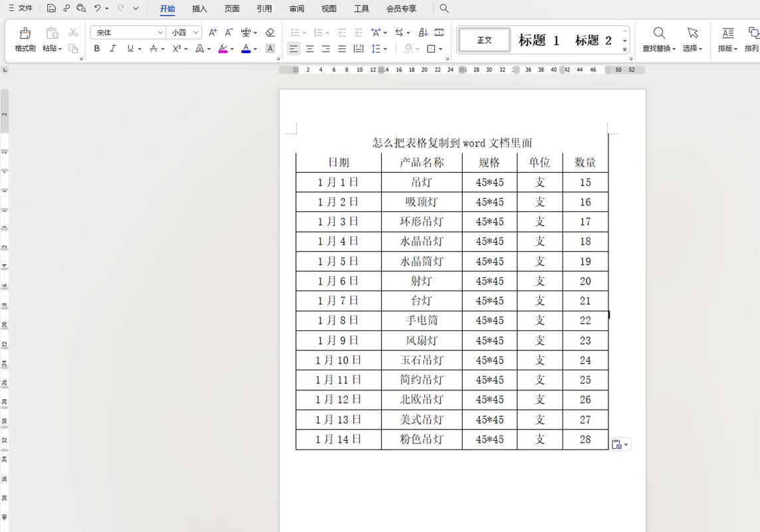Screen dimensions: 760x532
Task: Set paragraph to Align Right
Action: pos(326,49)
